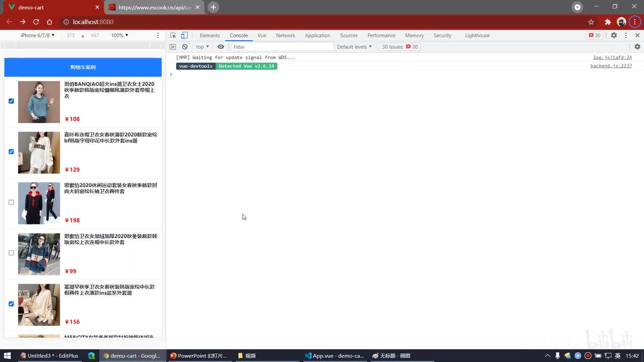Open EditPlus Untitled3 from the taskbar
Screen dimensions: 644x362
49,355
